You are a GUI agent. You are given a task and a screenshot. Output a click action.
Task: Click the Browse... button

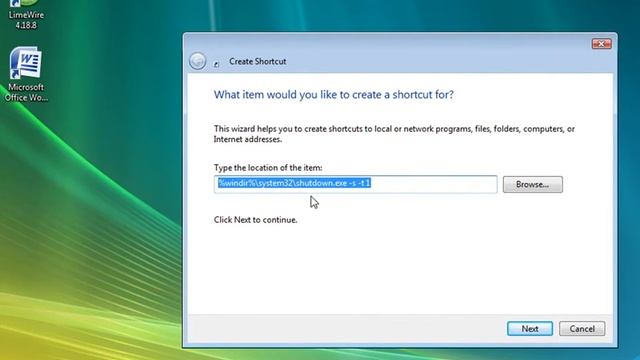[x=533, y=184]
